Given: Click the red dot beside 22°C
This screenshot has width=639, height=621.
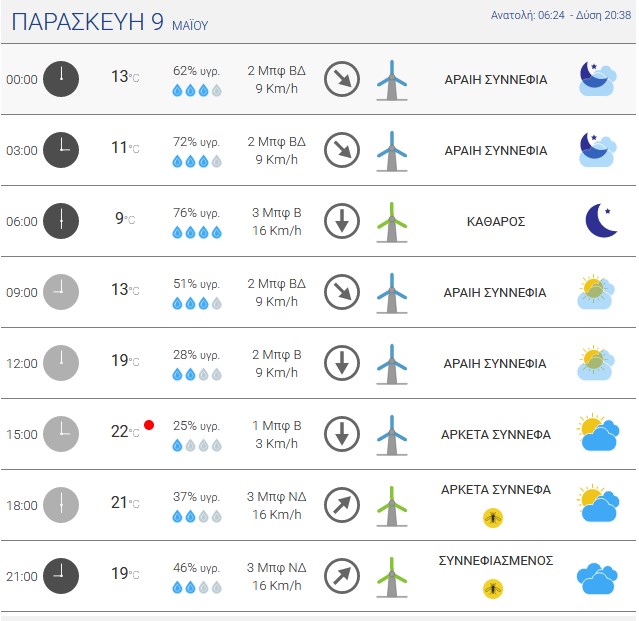Looking at the screenshot, I should pyautogui.click(x=149, y=425).
